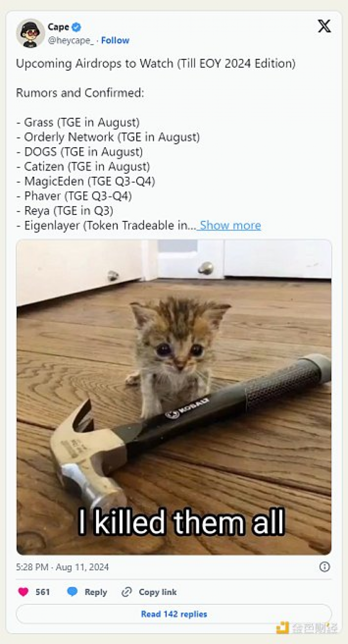Click the blue verified badge
Image resolution: width=348 pixels, height=644 pixels.
click(77, 27)
